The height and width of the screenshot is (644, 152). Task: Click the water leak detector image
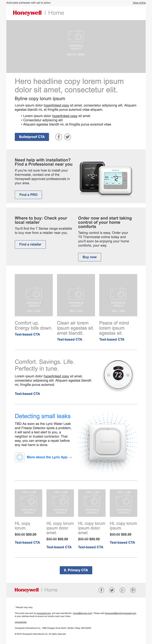coord(107,442)
